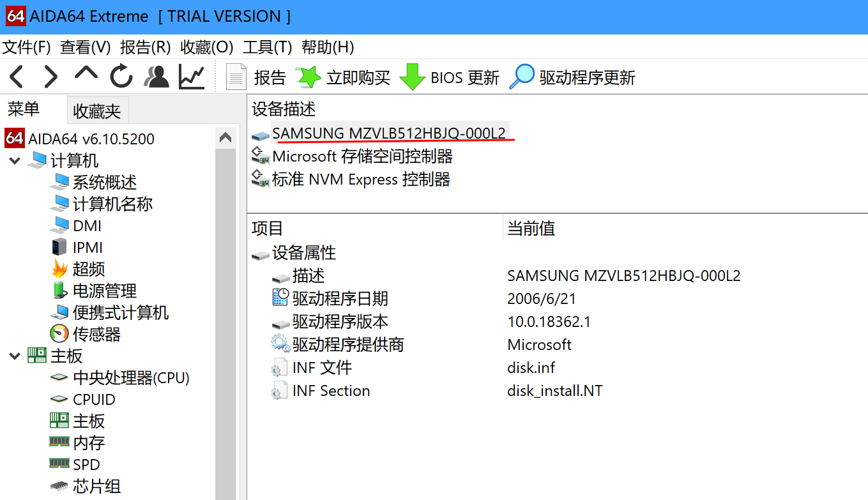
Task: Select 传感器 in the sidebar
Action: pos(95,333)
